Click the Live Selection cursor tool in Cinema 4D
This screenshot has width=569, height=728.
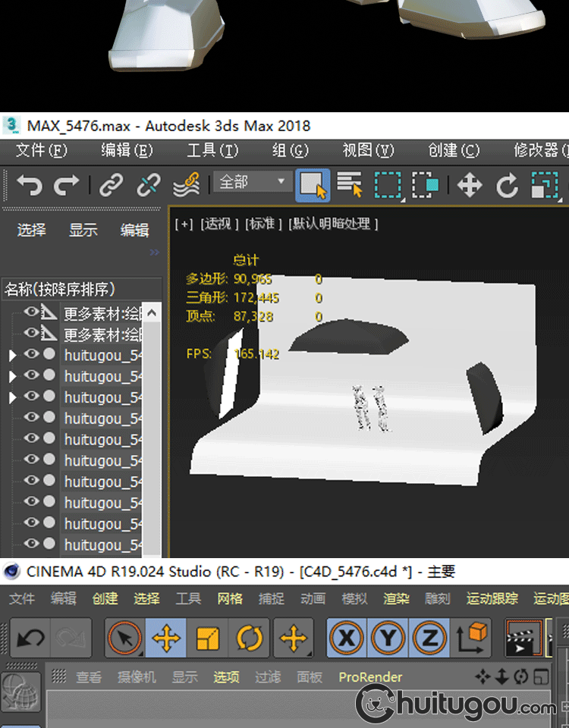click(124, 638)
